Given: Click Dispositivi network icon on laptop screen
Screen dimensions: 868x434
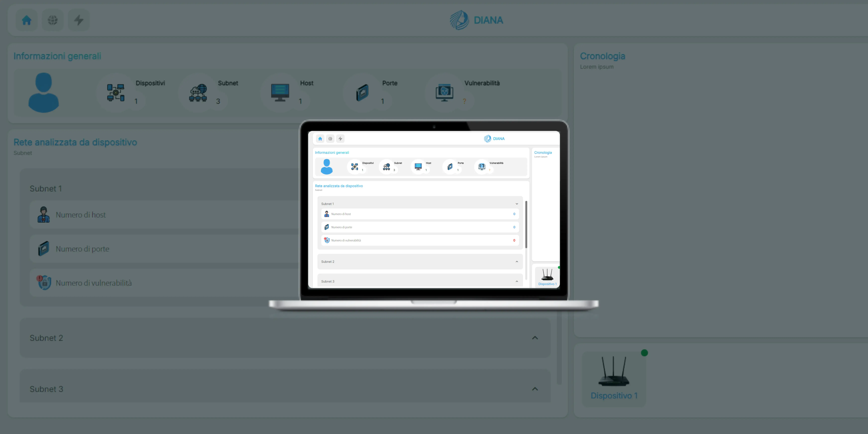Looking at the screenshot, I should (355, 167).
